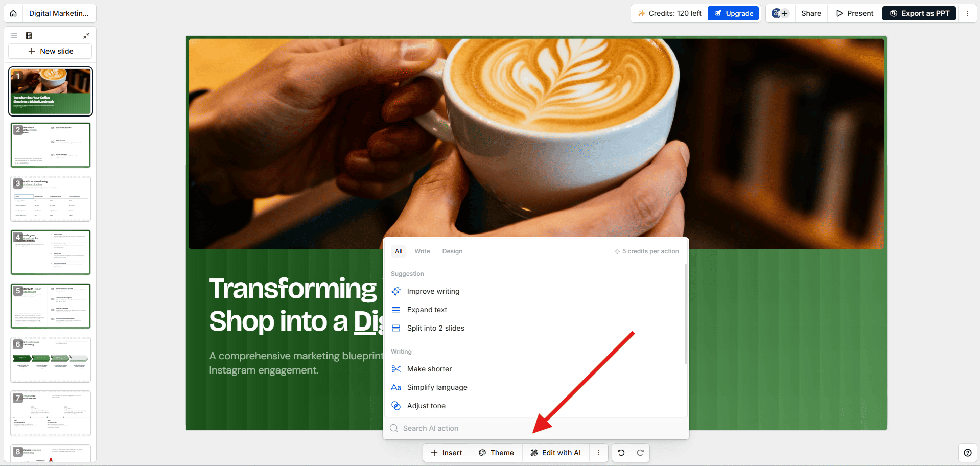Viewport: 980px width, 466px height.
Task: Select slide 6 thumbnail
Action: click(x=51, y=360)
